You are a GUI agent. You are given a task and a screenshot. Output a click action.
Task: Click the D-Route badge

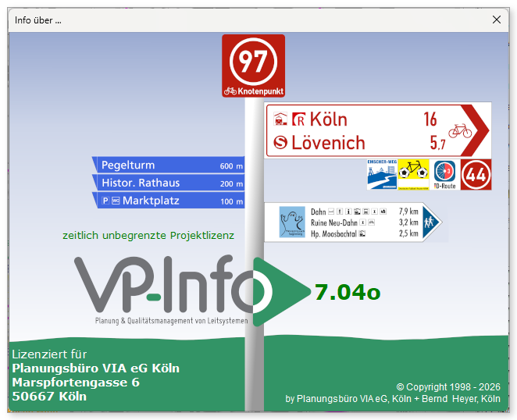coord(444,174)
